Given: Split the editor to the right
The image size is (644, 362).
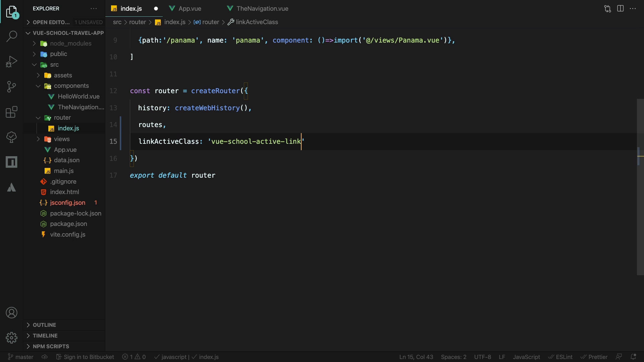Looking at the screenshot, I should click(620, 9).
